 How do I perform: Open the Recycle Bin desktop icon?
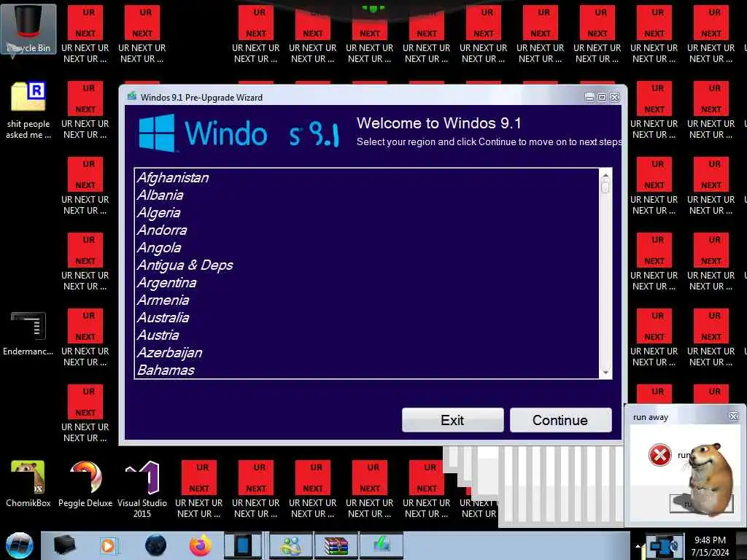(28, 29)
